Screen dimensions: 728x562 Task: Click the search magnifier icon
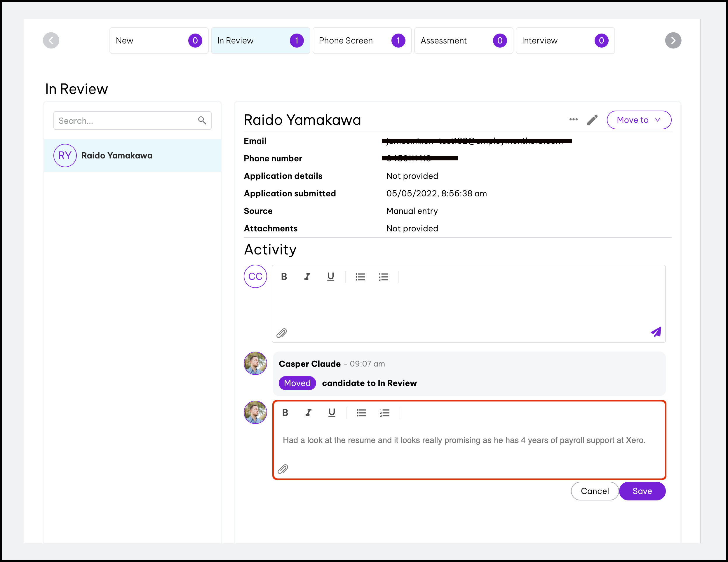[202, 120]
